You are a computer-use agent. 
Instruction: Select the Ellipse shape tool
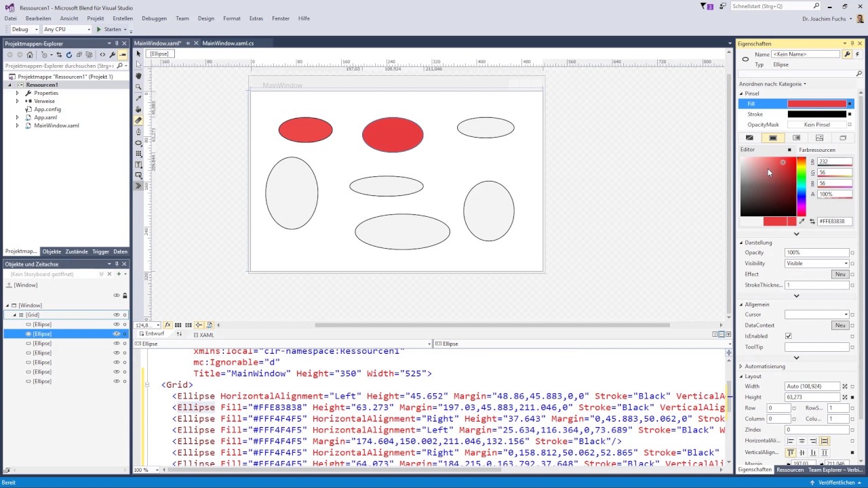(138, 143)
